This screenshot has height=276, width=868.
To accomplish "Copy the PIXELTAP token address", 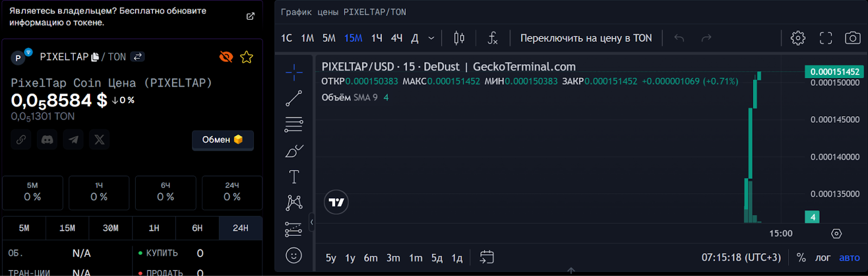I will (x=95, y=57).
